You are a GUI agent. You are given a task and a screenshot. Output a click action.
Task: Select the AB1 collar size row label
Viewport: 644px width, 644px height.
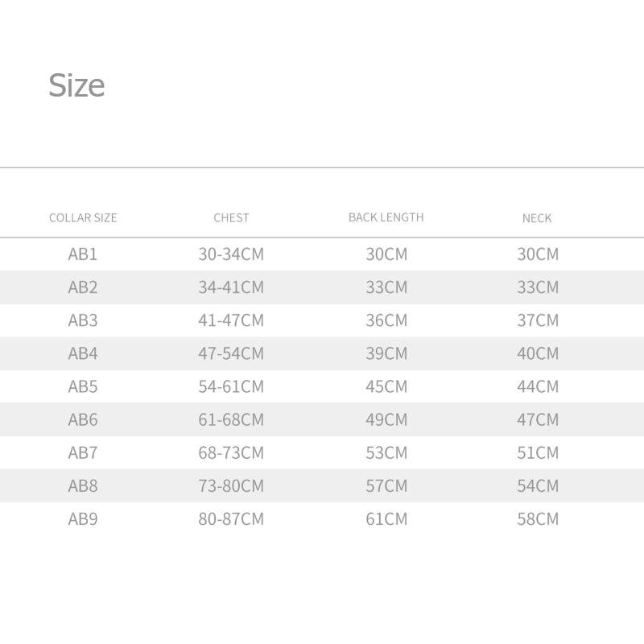[x=83, y=254]
